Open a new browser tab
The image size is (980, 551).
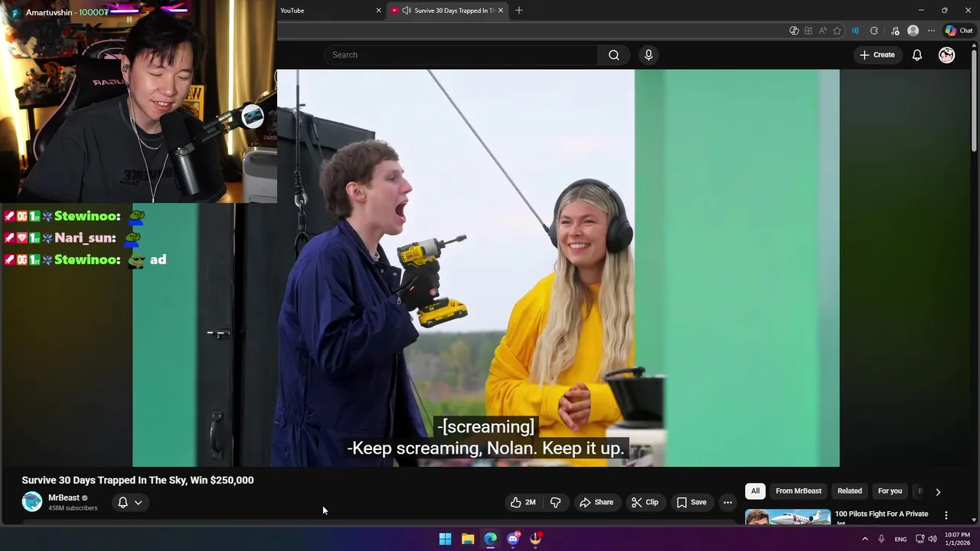(519, 10)
